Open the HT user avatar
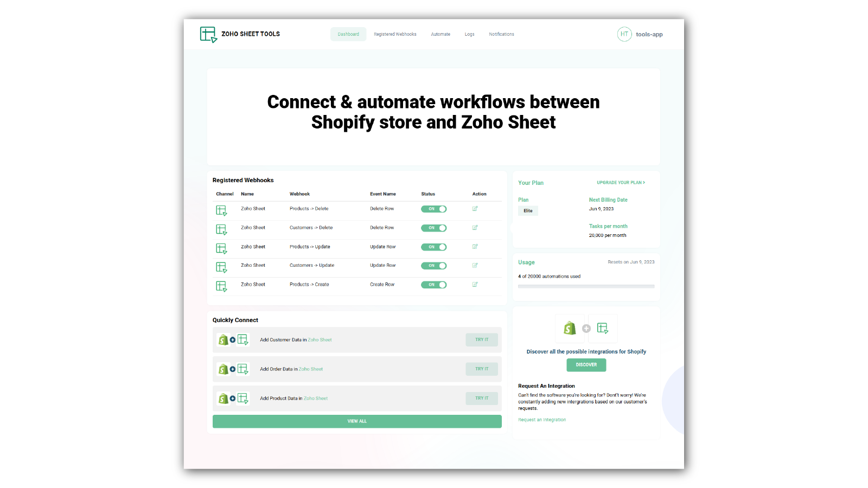This screenshot has height=488, width=868. coord(624,34)
